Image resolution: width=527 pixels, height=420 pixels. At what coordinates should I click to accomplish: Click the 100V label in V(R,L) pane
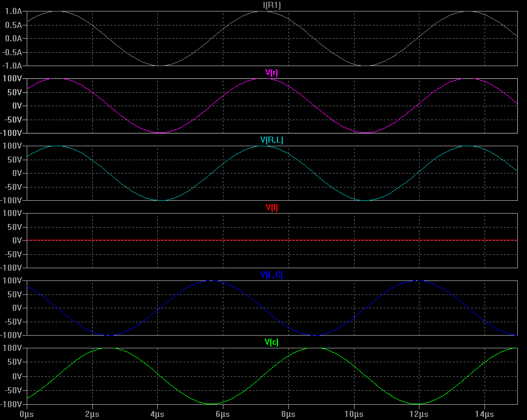[12, 146]
